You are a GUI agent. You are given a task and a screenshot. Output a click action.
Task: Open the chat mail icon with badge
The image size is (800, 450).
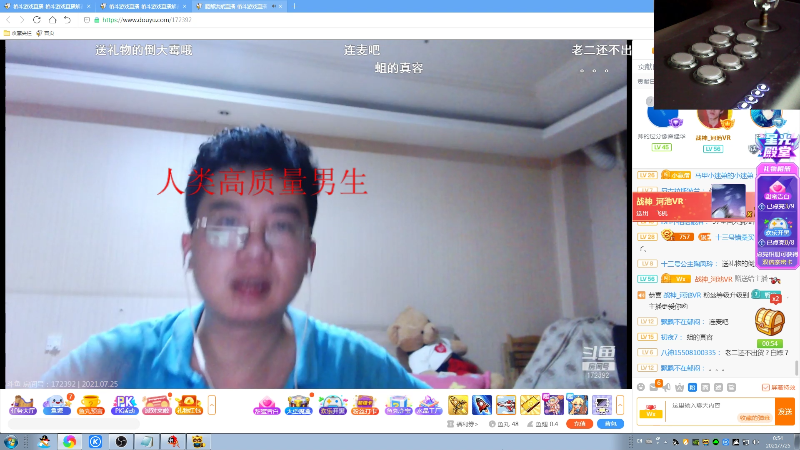(654, 387)
